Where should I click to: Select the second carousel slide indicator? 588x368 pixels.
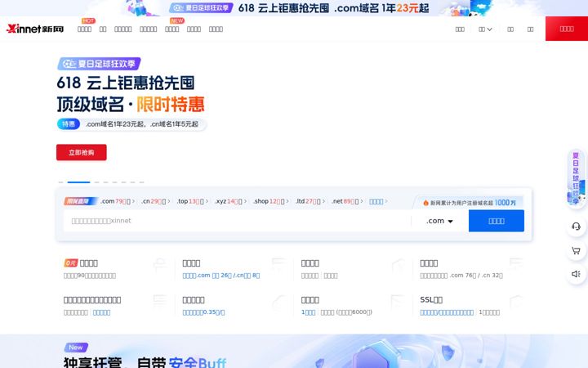pos(78,182)
